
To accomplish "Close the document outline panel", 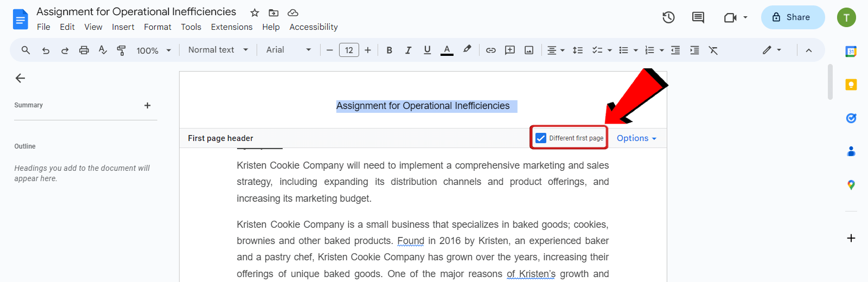I will 21,78.
